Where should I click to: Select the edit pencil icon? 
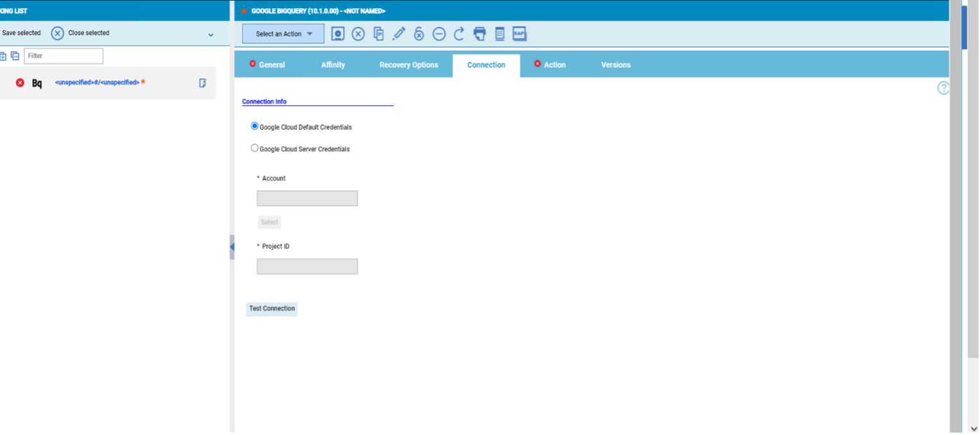coord(399,33)
